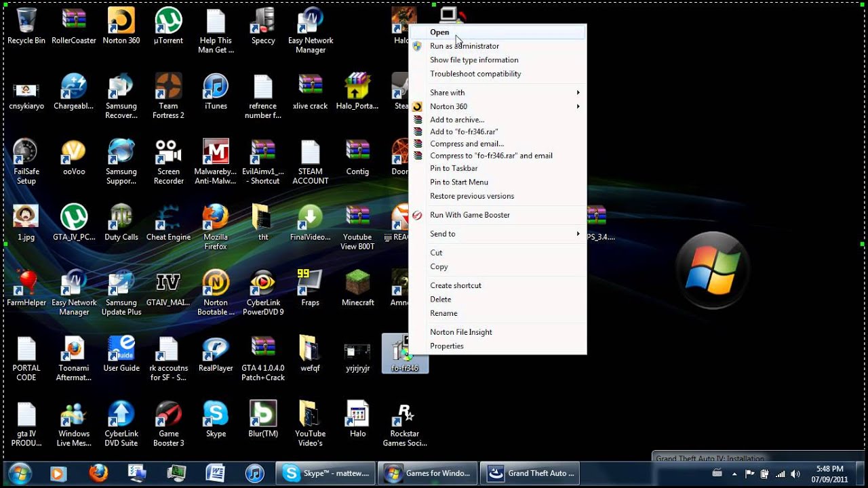The height and width of the screenshot is (488, 868).
Task: Click the µTorrent desktop icon
Action: click(168, 26)
